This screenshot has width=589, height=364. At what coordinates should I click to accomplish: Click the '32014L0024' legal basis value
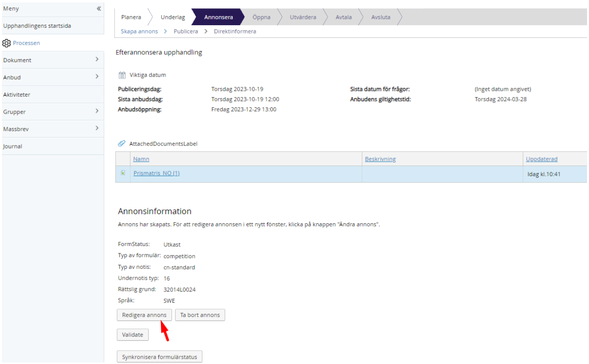click(179, 290)
